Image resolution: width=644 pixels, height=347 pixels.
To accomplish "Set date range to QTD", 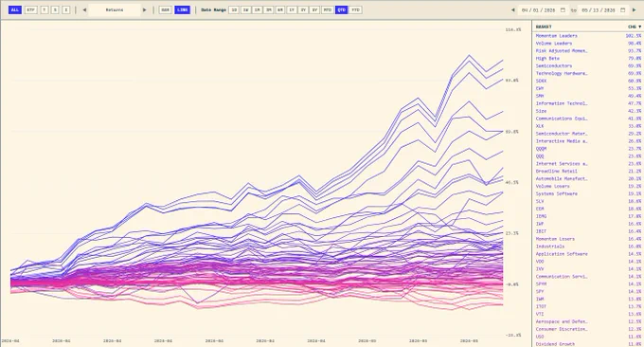I will [x=341, y=9].
